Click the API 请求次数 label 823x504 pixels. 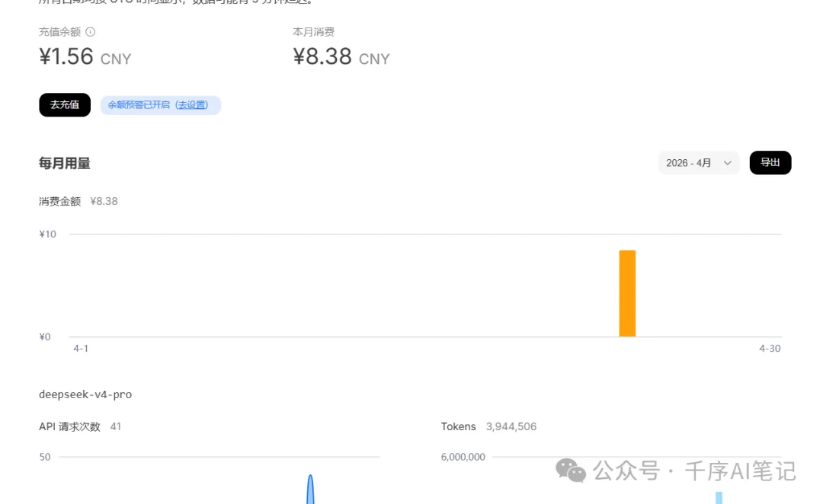pyautogui.click(x=69, y=427)
